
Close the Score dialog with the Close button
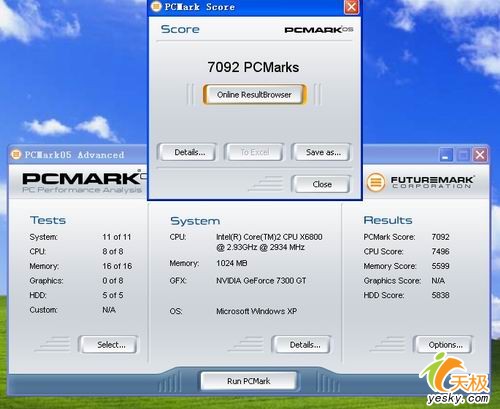pos(322,184)
